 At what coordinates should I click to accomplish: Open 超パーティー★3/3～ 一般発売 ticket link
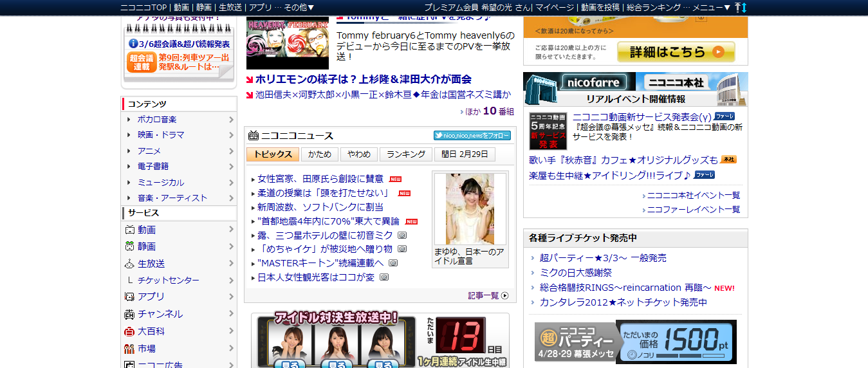603,258
